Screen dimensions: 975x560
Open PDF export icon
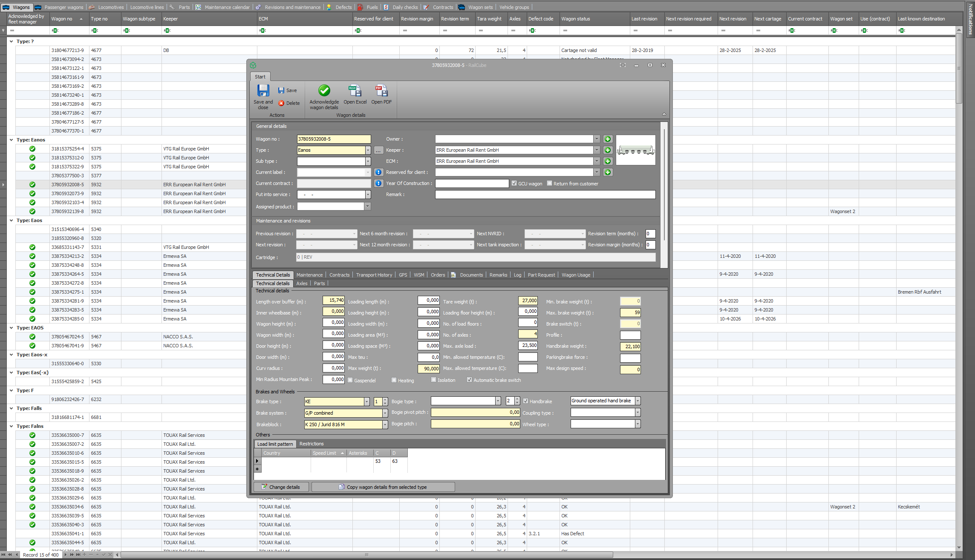pyautogui.click(x=381, y=91)
